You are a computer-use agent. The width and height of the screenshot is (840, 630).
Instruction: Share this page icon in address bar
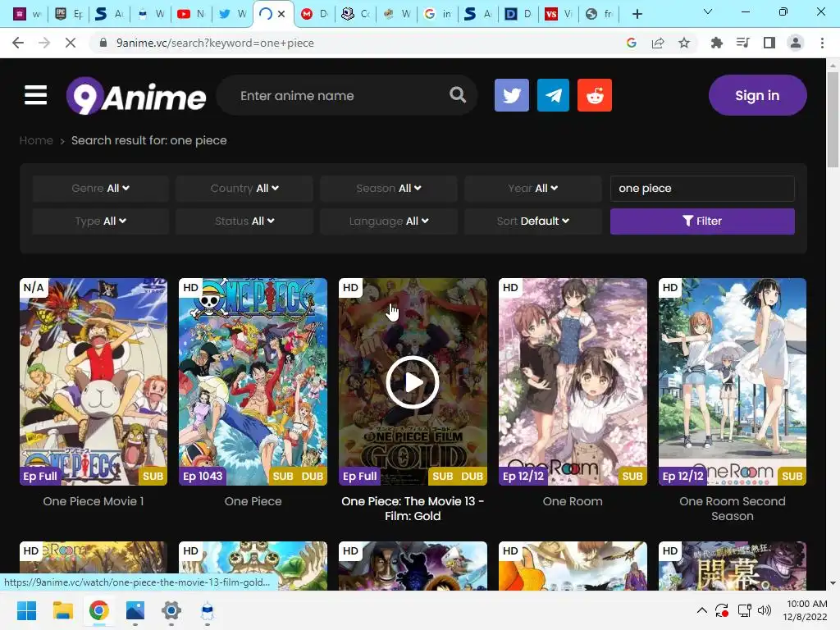[x=658, y=43]
